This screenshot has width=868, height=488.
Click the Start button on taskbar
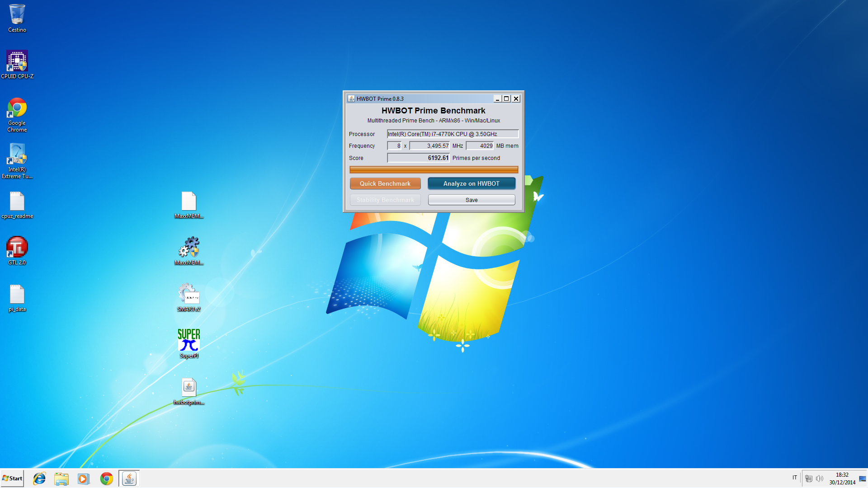pos(12,479)
